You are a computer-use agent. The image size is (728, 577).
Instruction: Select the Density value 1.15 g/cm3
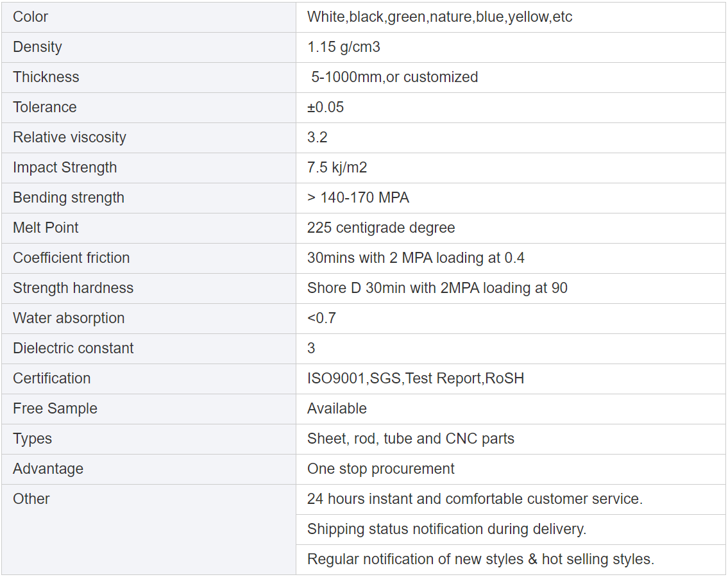click(344, 47)
